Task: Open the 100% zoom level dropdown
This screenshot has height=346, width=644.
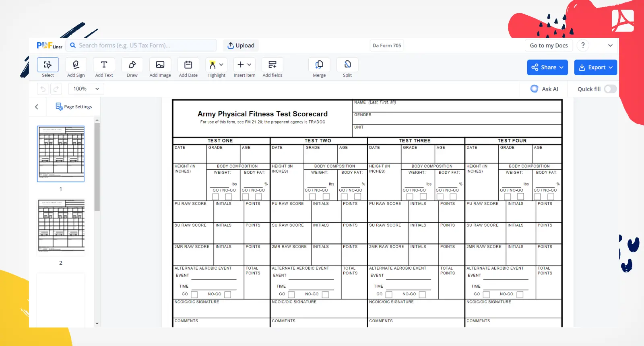Action: (x=86, y=89)
